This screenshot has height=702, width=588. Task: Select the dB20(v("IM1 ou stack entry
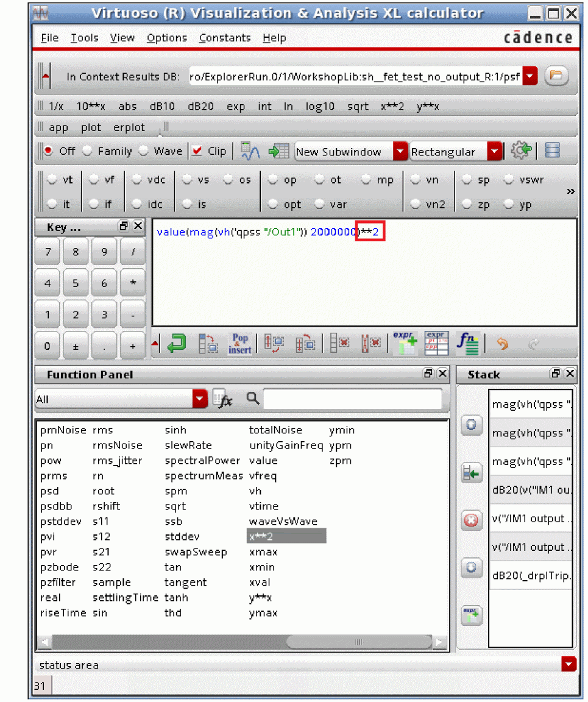pyautogui.click(x=531, y=489)
